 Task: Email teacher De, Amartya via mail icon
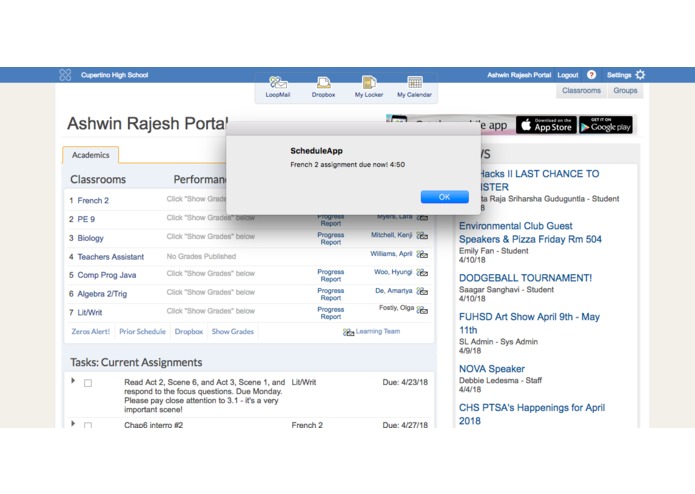click(x=422, y=292)
